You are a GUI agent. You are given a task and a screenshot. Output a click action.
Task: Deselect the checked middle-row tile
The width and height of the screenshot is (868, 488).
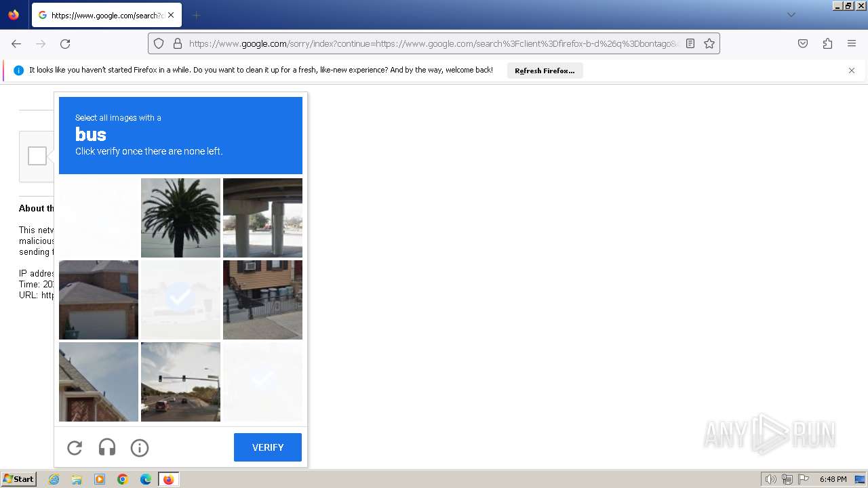(180, 300)
